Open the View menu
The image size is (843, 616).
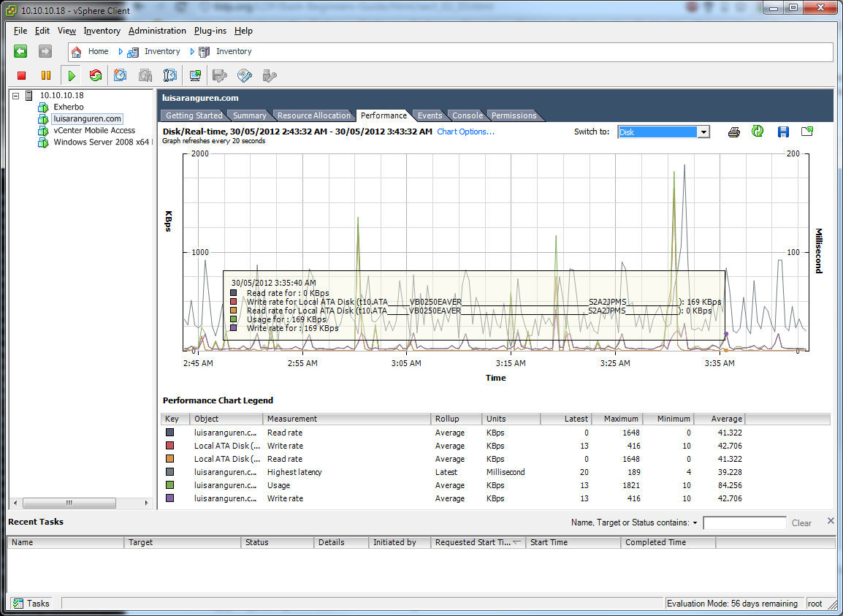pyautogui.click(x=66, y=31)
